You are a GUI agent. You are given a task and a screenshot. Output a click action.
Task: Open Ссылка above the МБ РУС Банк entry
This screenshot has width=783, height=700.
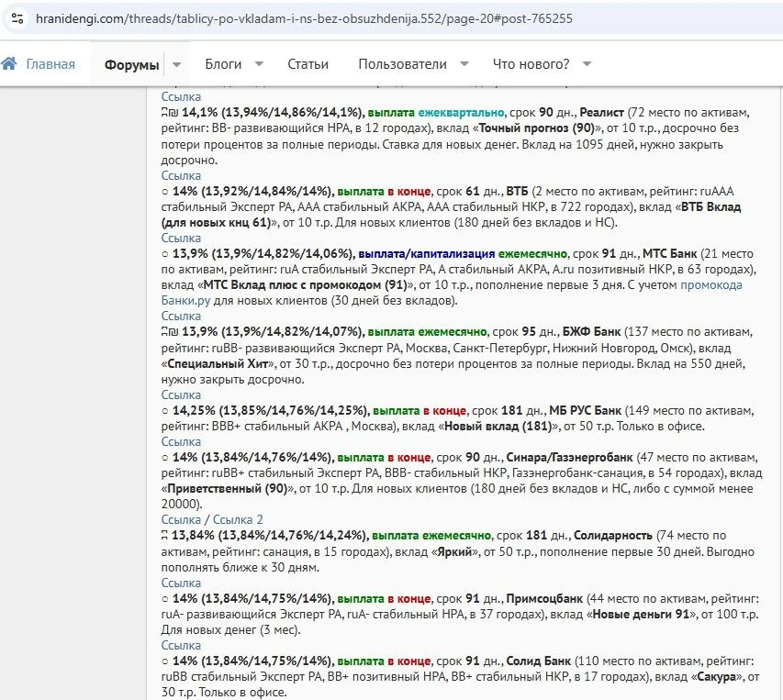click(181, 394)
